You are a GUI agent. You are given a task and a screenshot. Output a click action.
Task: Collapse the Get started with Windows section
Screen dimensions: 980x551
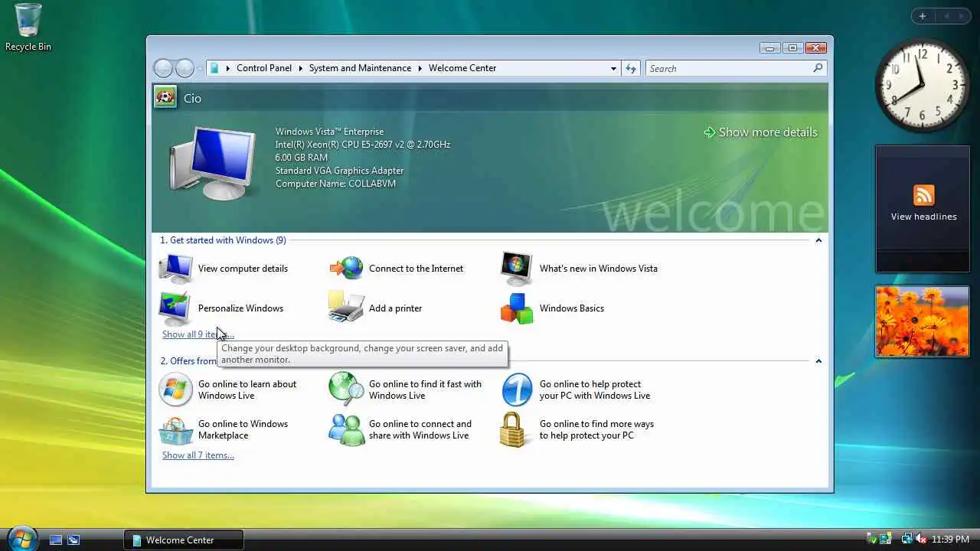pyautogui.click(x=818, y=240)
